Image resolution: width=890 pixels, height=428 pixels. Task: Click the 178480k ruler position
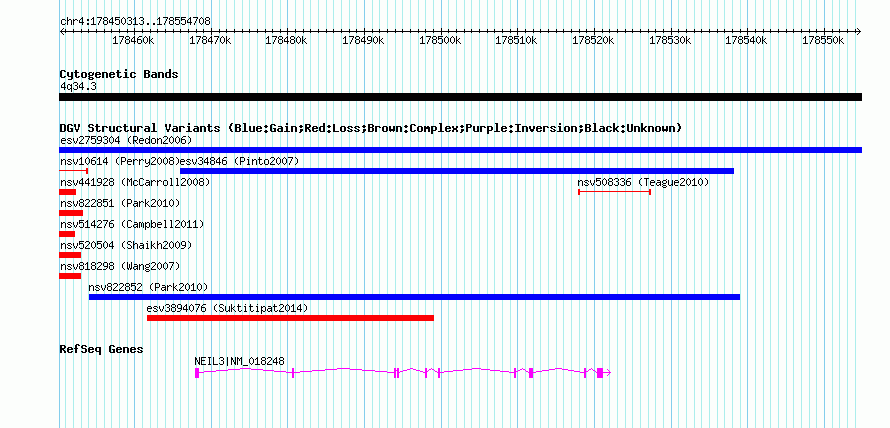[287, 41]
